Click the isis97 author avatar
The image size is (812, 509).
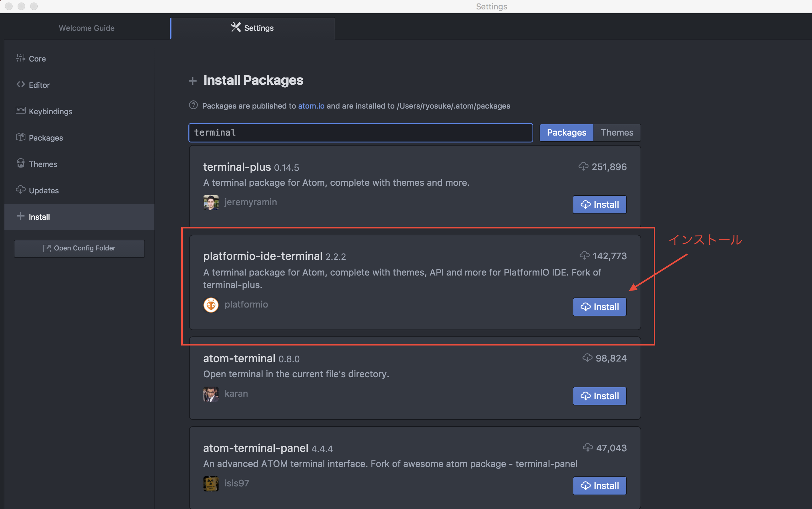[211, 484]
